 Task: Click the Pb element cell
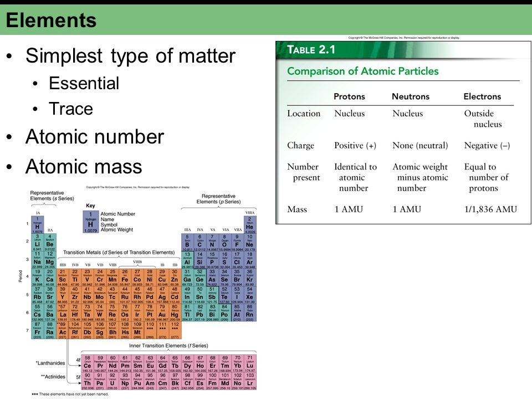pos(199,313)
